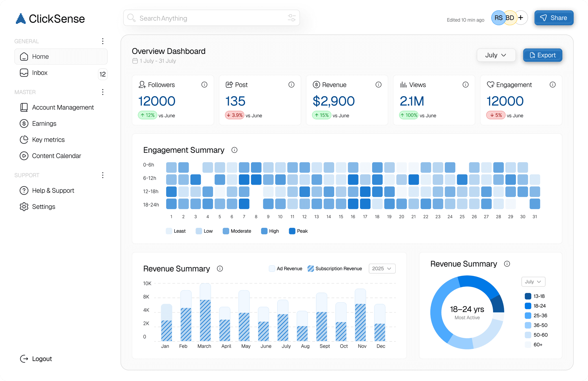
Task: Click the ClickSense logo icon
Action: point(21,19)
